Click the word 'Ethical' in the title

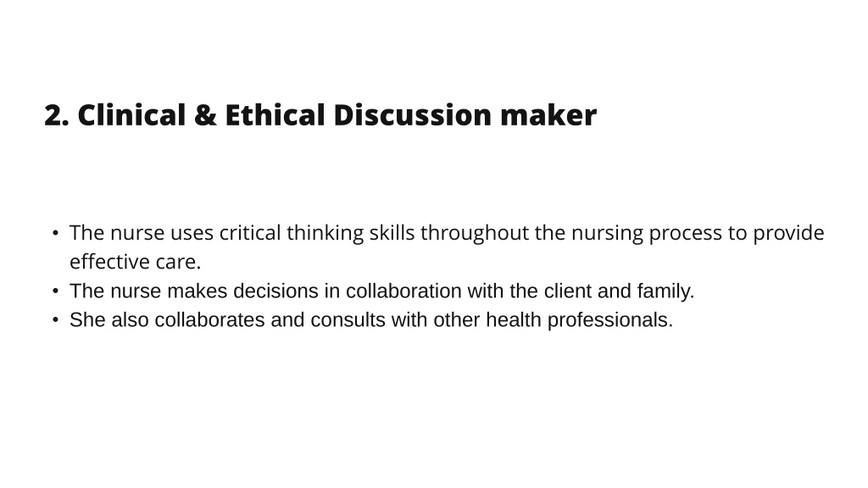[x=275, y=115]
